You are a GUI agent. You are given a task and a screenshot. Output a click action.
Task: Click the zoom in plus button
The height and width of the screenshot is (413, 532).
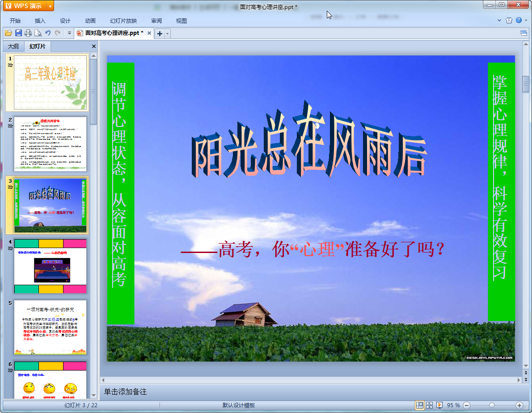(519, 405)
